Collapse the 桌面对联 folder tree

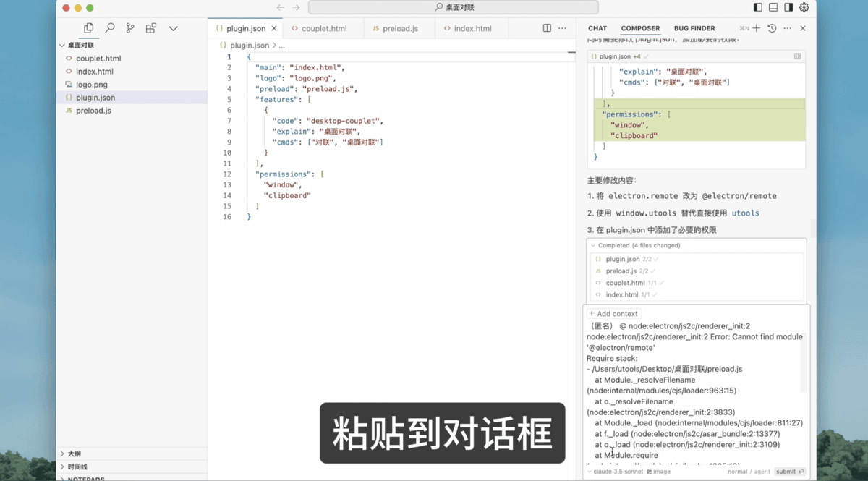point(62,45)
